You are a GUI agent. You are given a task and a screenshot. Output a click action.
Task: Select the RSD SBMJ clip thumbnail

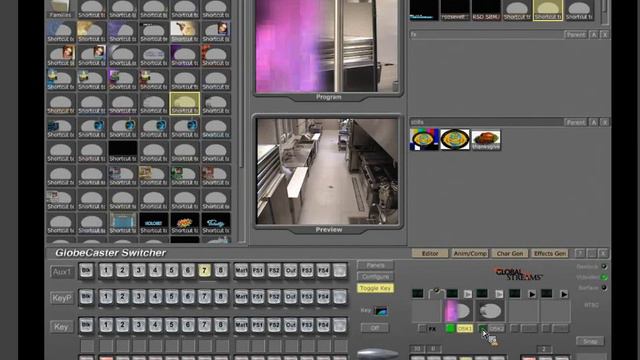coord(486,10)
